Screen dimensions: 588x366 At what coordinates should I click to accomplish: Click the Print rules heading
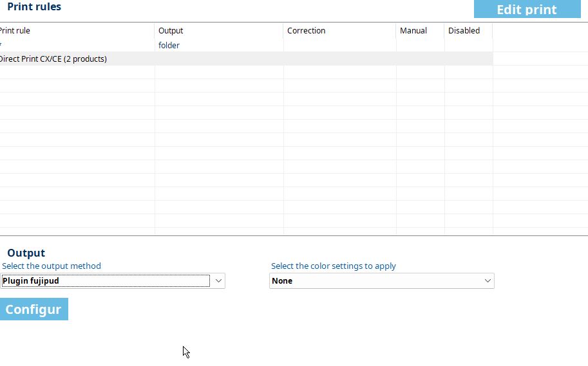pyautogui.click(x=34, y=7)
